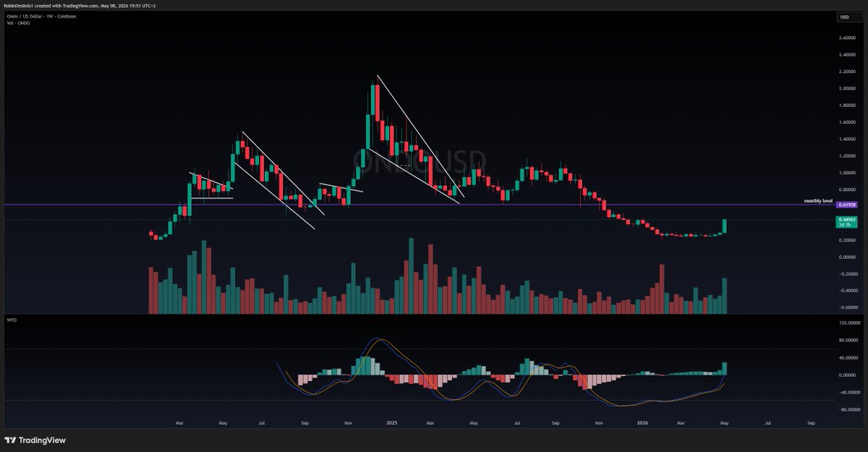The image size is (868, 452).
Task: Click the 2025 year label on time axis
Action: [392, 422]
